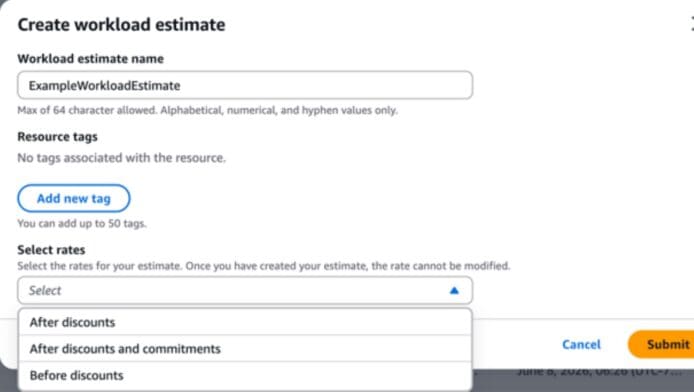Pick After discounts and commitments option
Viewport: 694px width, 392px height.
pos(245,349)
